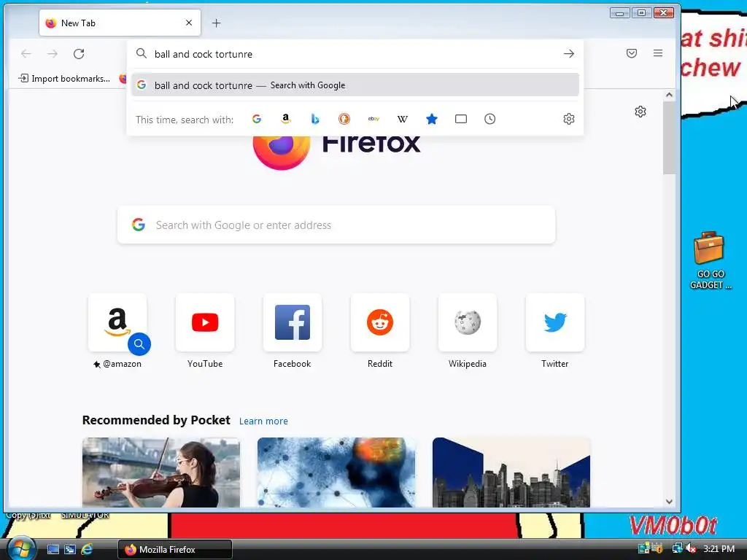Search this time with Wikipedia
747x560 pixels.
[x=403, y=119]
